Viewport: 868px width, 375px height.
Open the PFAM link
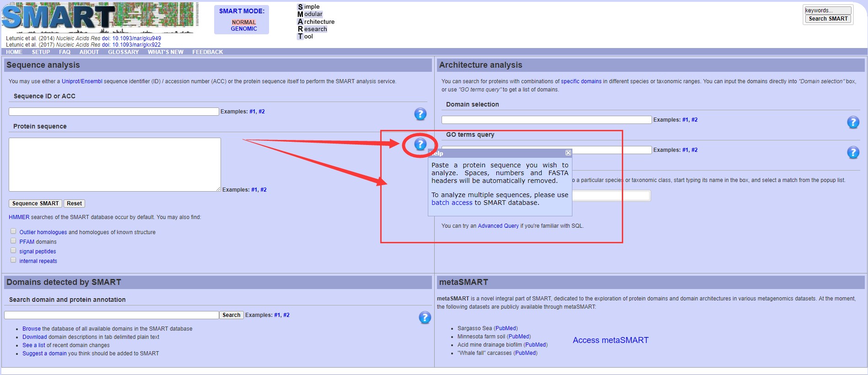[x=27, y=242]
